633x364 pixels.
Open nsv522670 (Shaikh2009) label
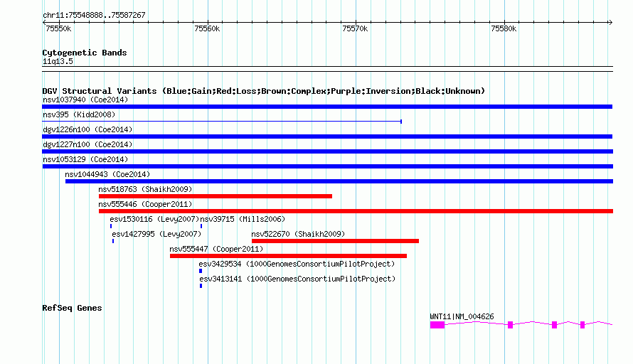[298, 234]
